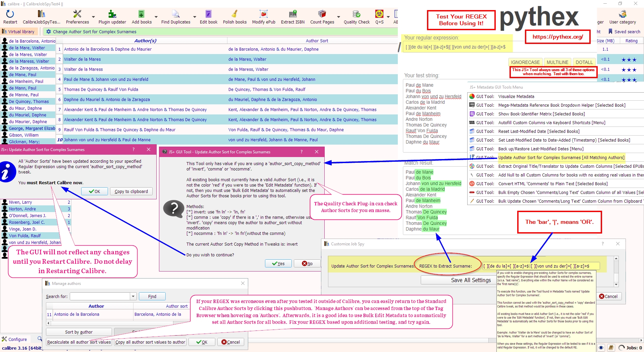Expand the Preferences dropdown arrow

point(93,17)
